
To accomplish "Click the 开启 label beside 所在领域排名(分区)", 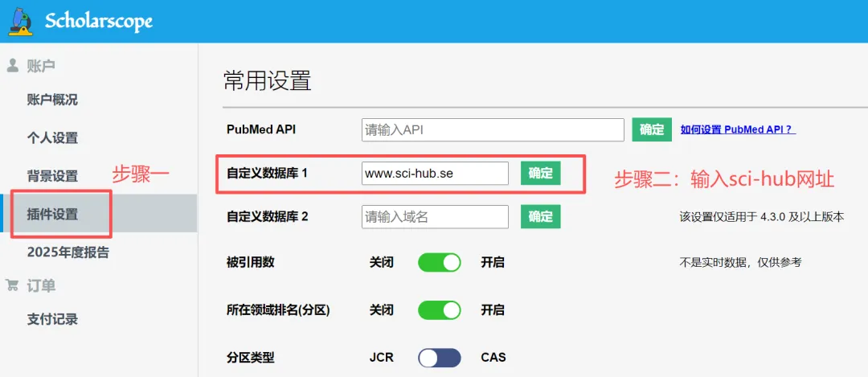I will tap(493, 310).
